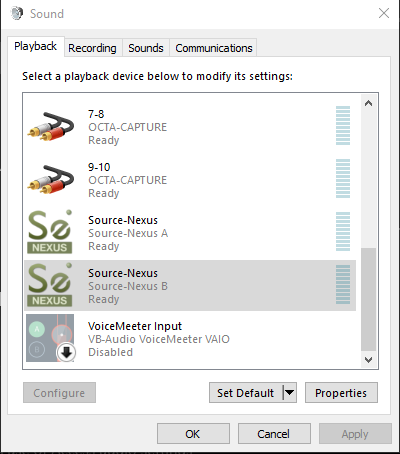Click the Set Default button

coord(246,393)
